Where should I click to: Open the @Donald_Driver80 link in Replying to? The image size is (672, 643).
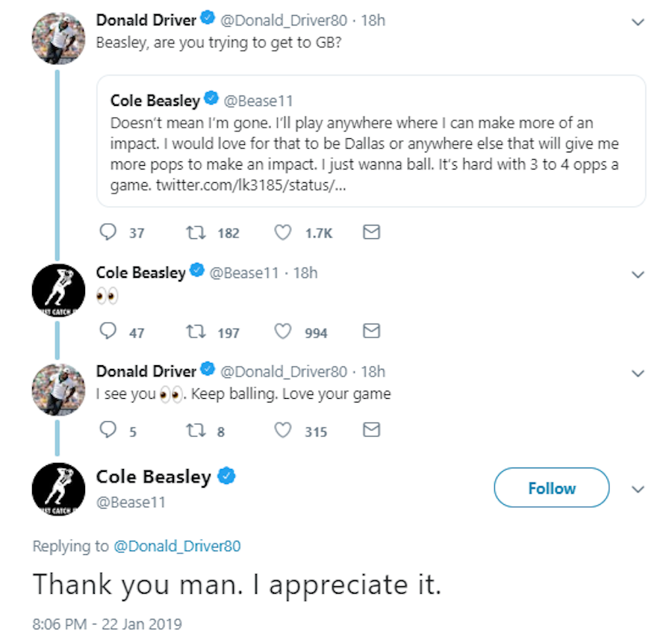point(177,547)
